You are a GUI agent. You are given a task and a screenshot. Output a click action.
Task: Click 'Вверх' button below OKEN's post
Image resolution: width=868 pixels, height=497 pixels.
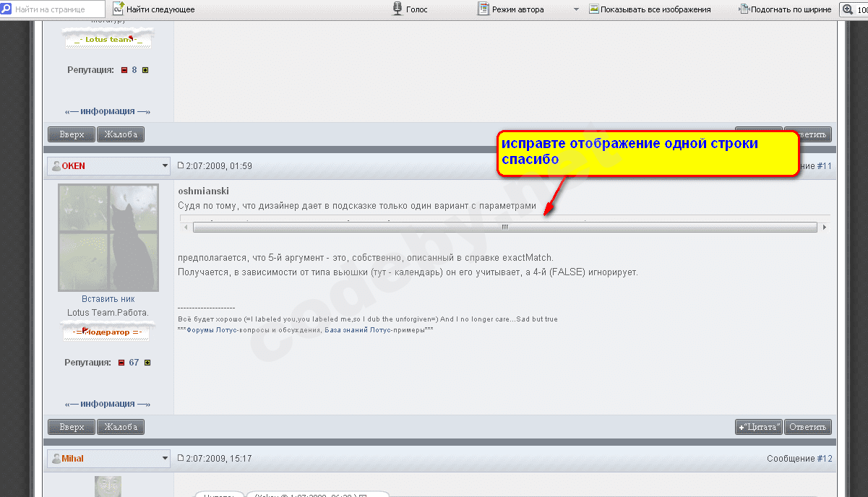[x=72, y=427]
